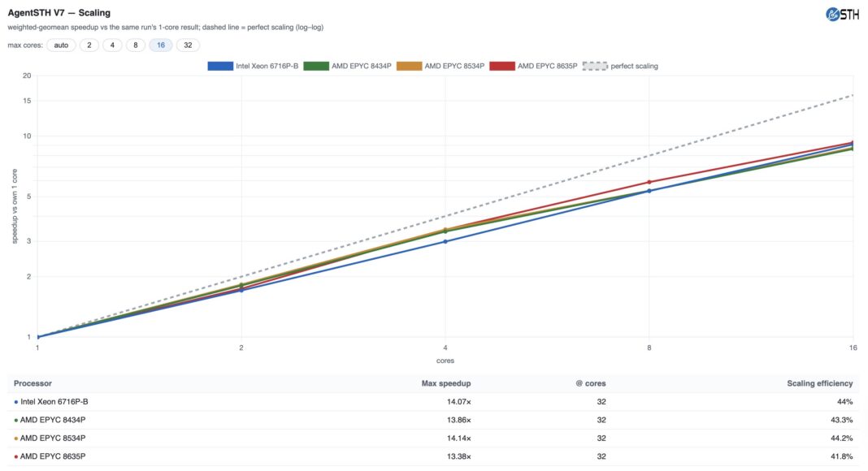Click the Scaling efficiency column header
The height and width of the screenshot is (471, 868).
(x=820, y=383)
